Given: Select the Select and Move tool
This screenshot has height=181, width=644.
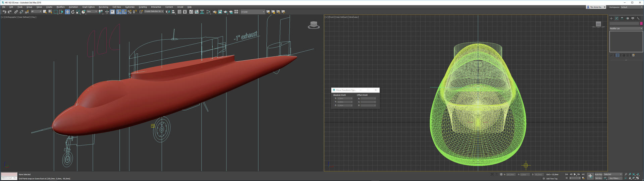Looking at the screenshot, I should pos(67,12).
